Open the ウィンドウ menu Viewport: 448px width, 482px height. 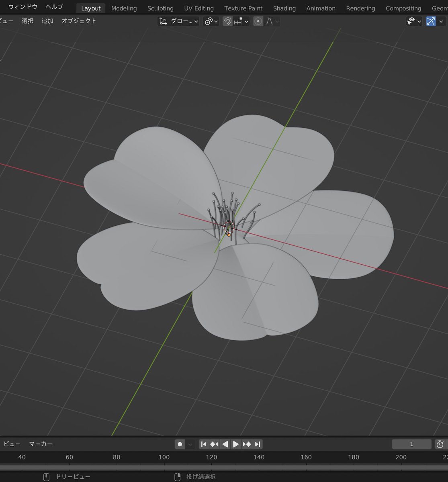click(23, 7)
